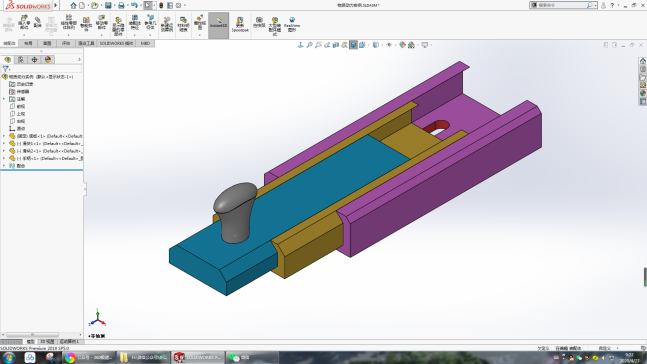This screenshot has width=647, height=364.
Task: Click Edit Appearance color ball in view toolbar
Action: point(402,45)
